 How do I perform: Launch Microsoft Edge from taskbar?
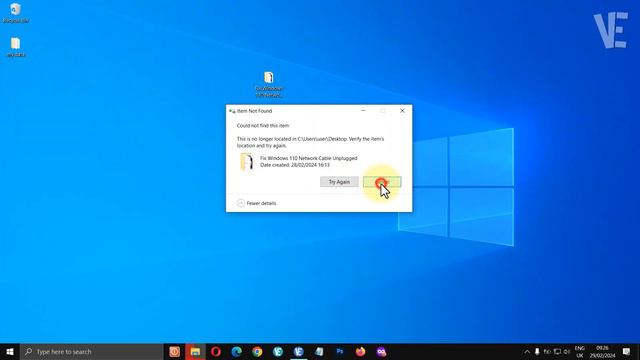[x=237, y=352]
